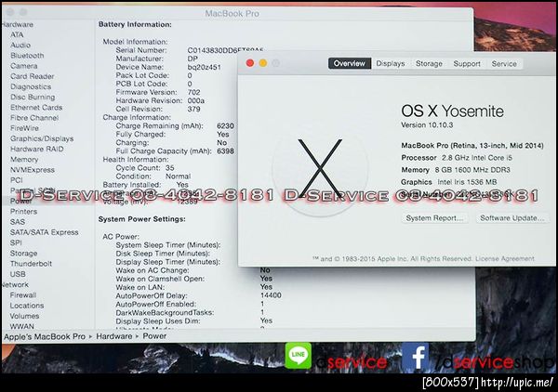The width and height of the screenshot is (558, 392).
Task: Select FireWire in the sidebar
Action: (x=24, y=128)
